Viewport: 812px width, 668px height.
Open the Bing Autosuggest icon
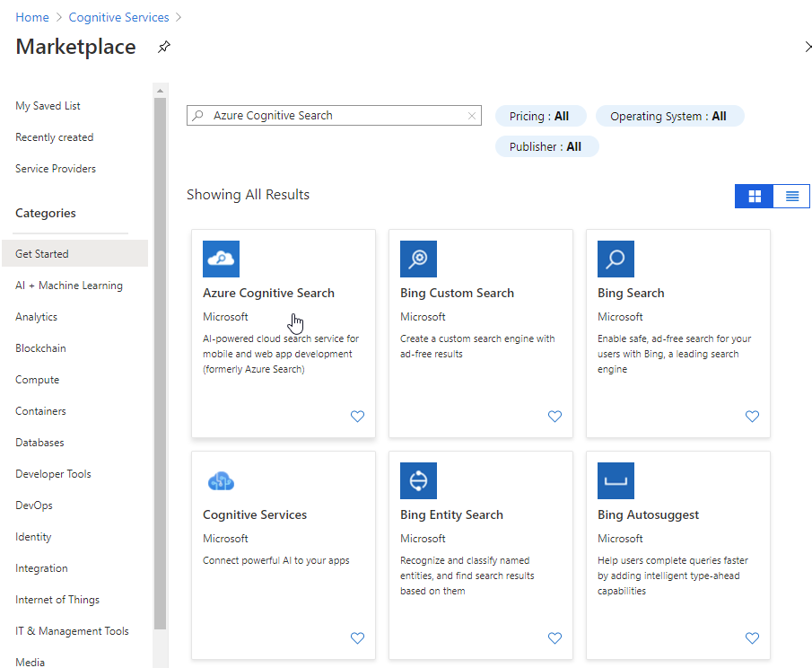616,481
